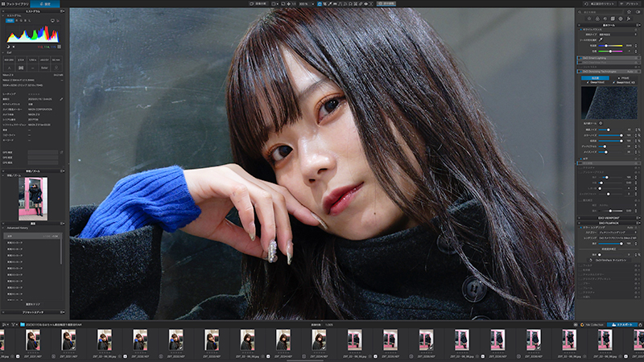Collapse the Exif section
Screen dimensions: 644x362
pyautogui.click(x=3, y=52)
